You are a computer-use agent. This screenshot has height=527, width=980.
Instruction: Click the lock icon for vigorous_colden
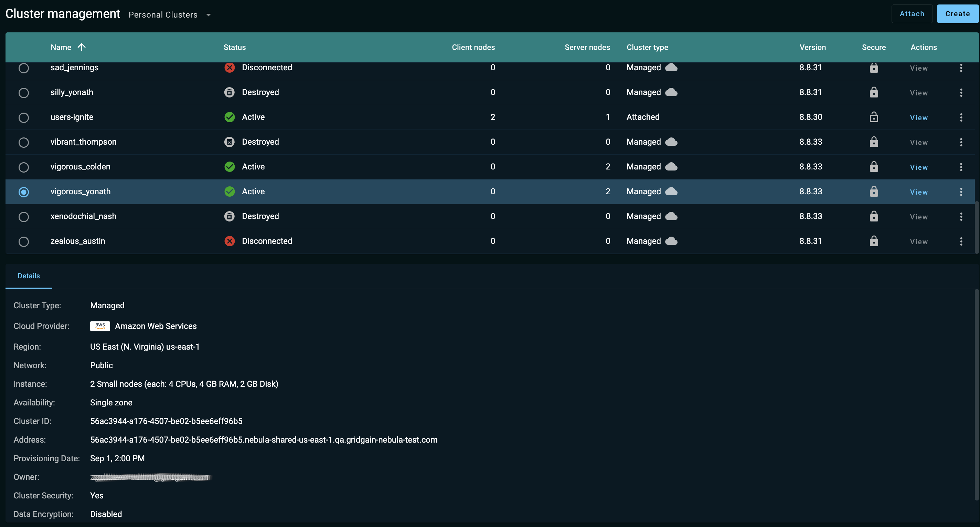[x=874, y=166]
